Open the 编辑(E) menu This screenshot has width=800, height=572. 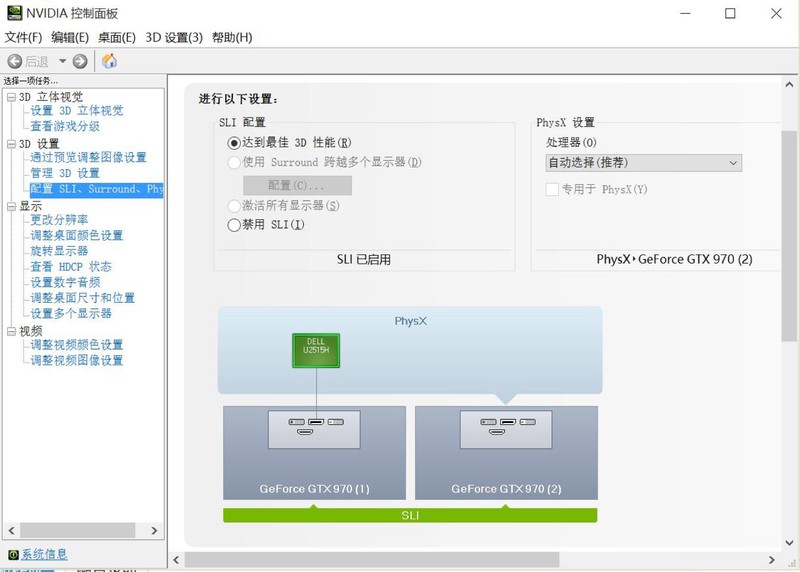tap(70, 37)
